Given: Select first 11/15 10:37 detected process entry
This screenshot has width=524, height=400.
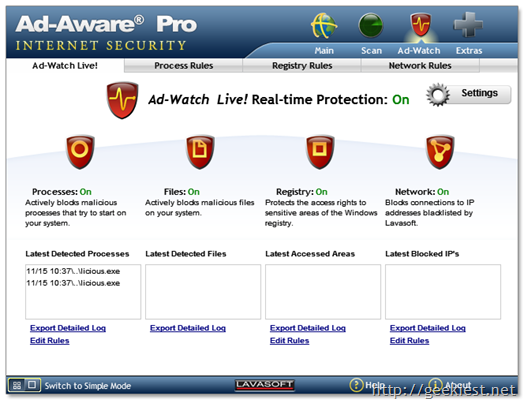Looking at the screenshot, I should (x=73, y=271).
